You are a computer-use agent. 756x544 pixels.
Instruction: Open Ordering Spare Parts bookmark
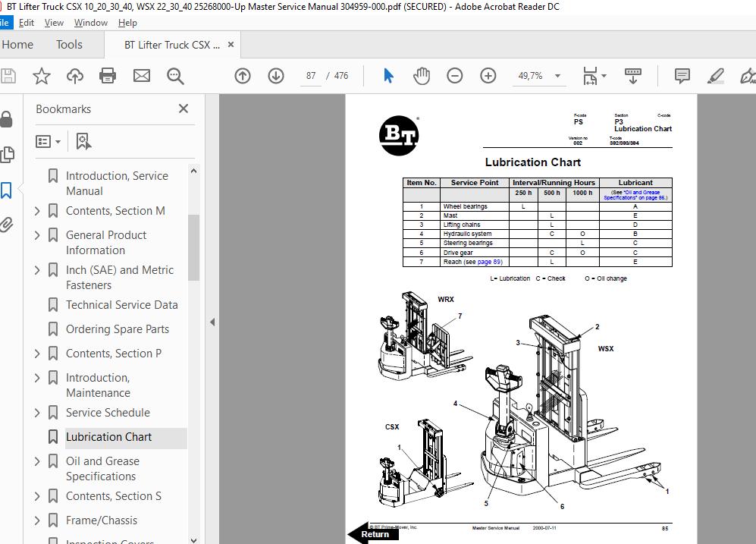point(118,329)
